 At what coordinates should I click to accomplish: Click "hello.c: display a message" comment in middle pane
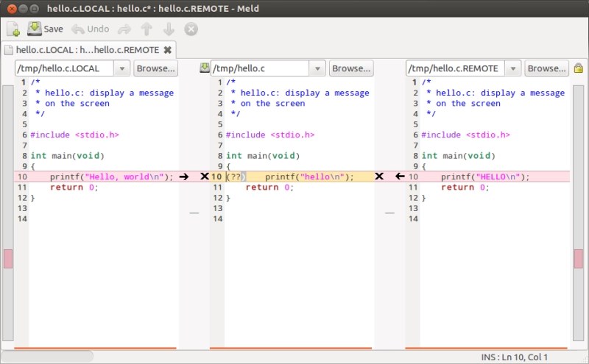click(x=305, y=93)
